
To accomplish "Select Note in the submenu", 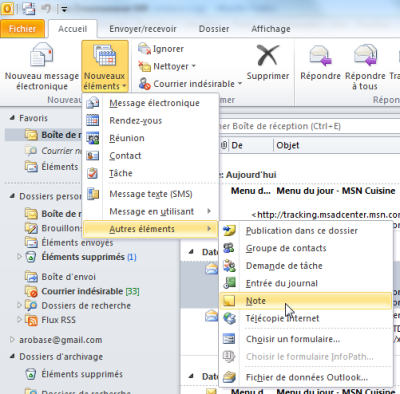I will pos(305,301).
